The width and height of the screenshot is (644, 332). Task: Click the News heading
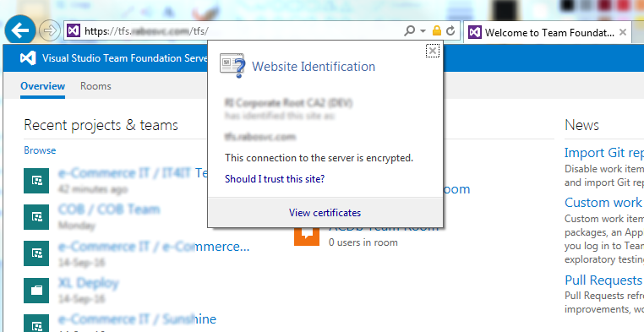[581, 125]
